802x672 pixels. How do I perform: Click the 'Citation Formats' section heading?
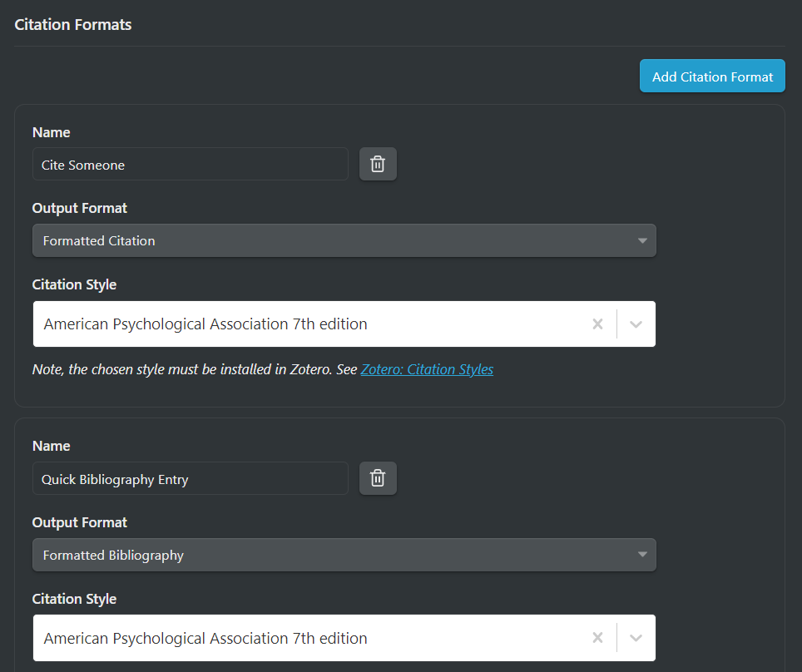[x=73, y=25]
